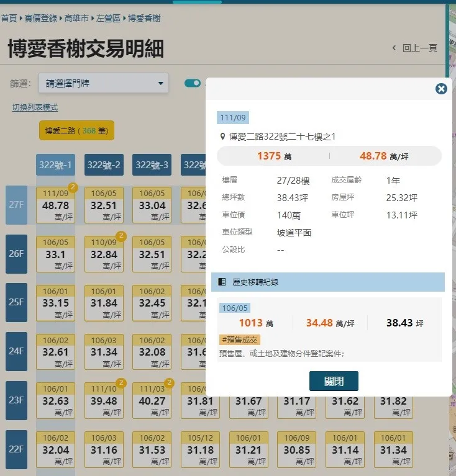456x476 pixels.
Task: Click the 歷史移轉紀錄 section header
Action: (x=328, y=282)
